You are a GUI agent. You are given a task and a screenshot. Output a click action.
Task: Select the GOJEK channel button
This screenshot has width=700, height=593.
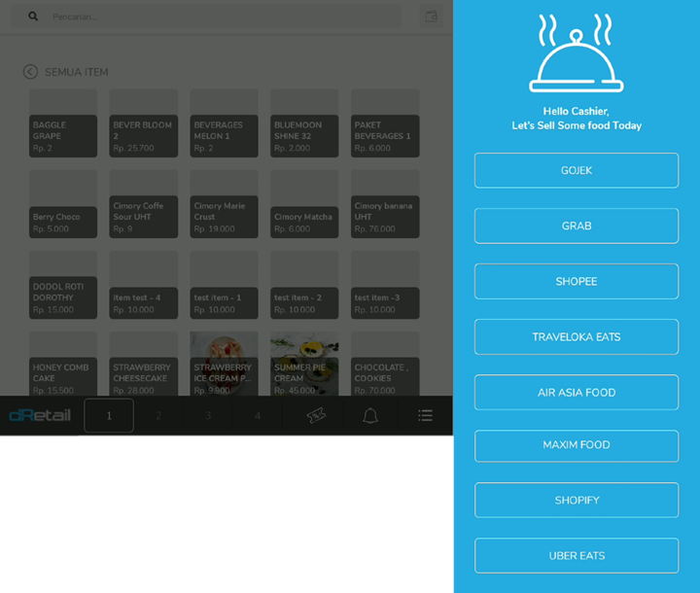click(x=577, y=170)
